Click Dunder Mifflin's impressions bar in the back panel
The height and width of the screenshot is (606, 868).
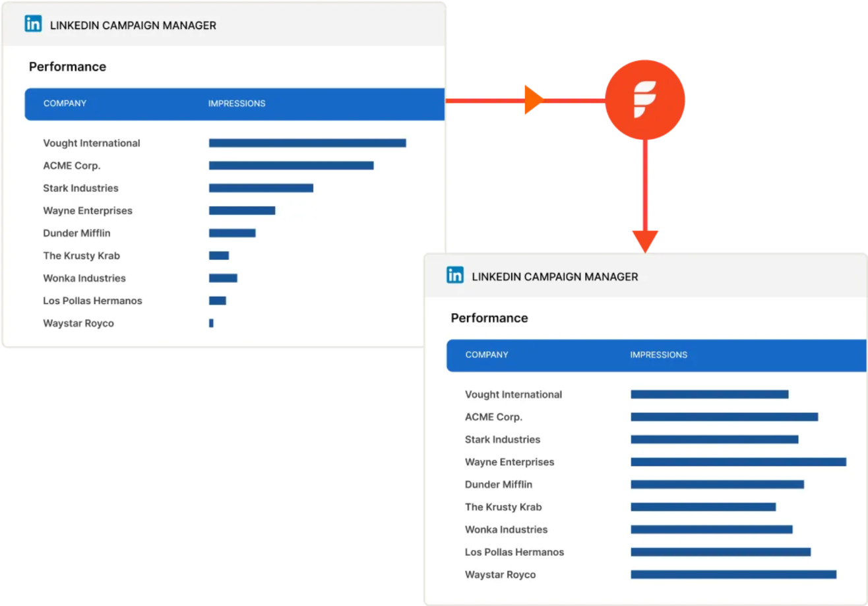(x=232, y=233)
